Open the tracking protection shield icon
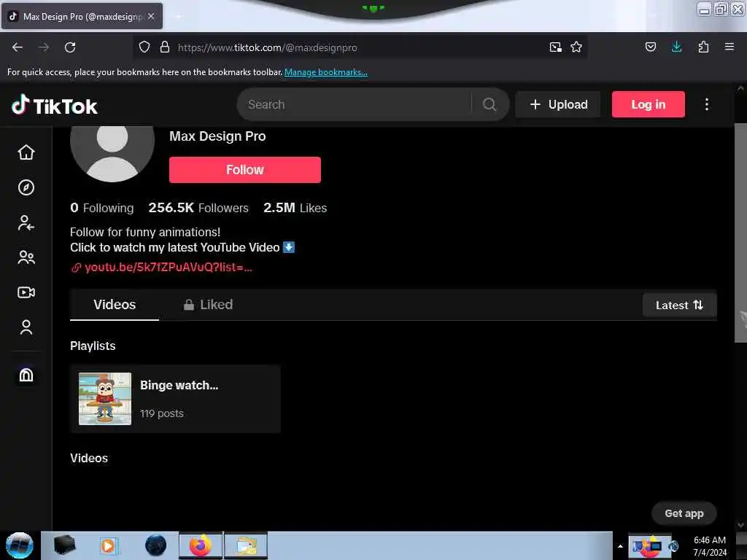747x560 pixels. coord(144,47)
